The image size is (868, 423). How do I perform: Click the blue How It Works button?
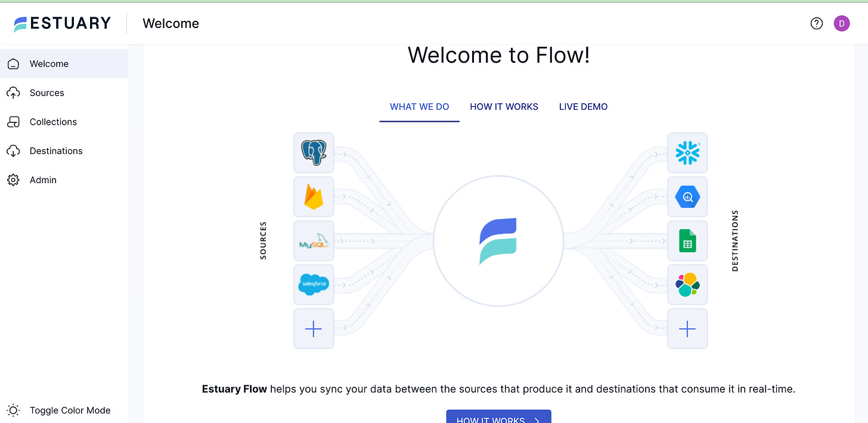click(x=498, y=416)
